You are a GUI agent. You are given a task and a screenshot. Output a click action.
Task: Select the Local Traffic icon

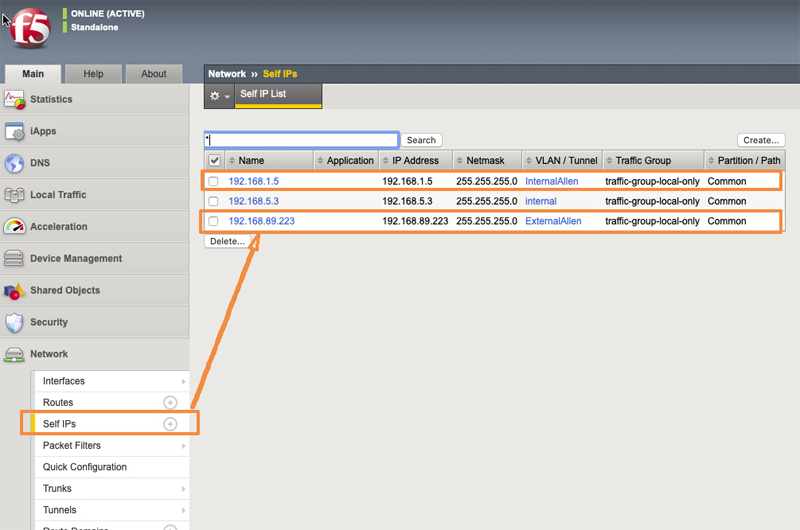[x=14, y=195]
